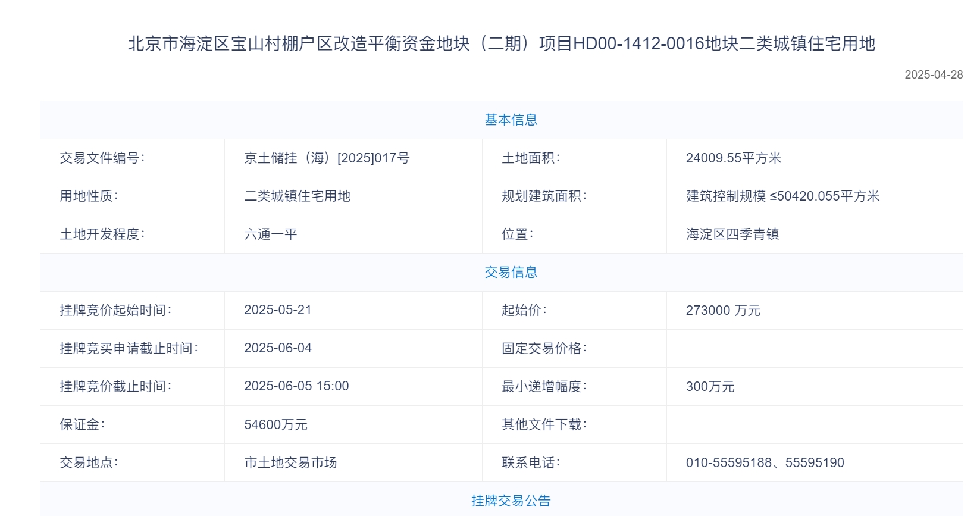
Task: Click the page title about HD00-1412-0016地块
Action: point(502,43)
